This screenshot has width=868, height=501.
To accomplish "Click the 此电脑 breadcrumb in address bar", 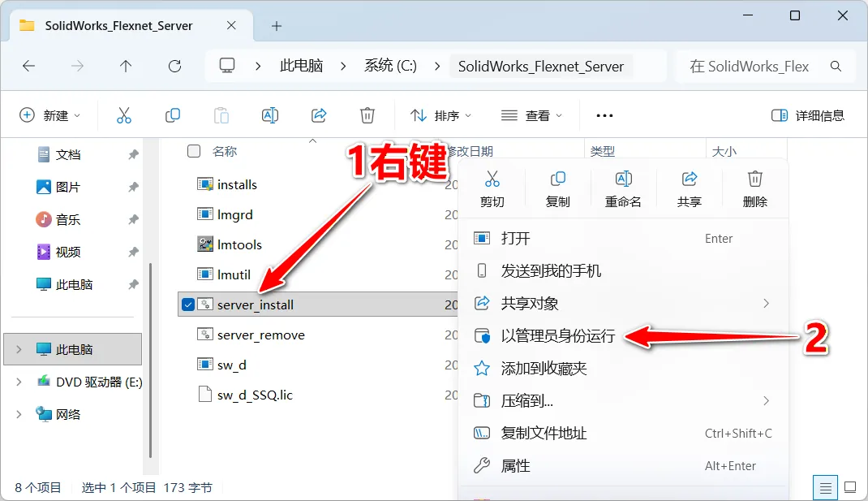I will [301, 66].
